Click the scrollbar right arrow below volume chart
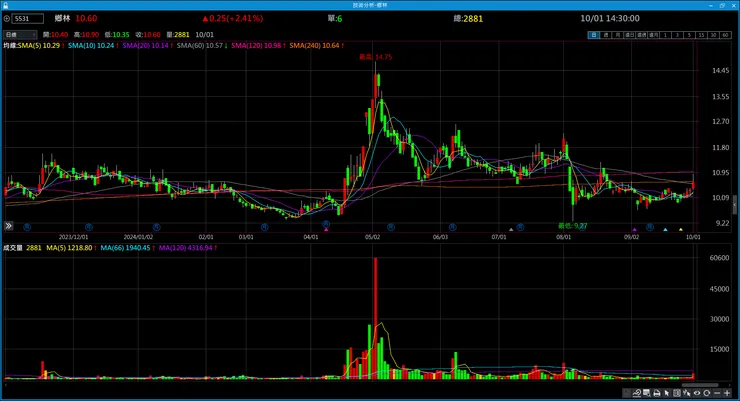Viewport: 740px width, 401px height. (x=730, y=385)
